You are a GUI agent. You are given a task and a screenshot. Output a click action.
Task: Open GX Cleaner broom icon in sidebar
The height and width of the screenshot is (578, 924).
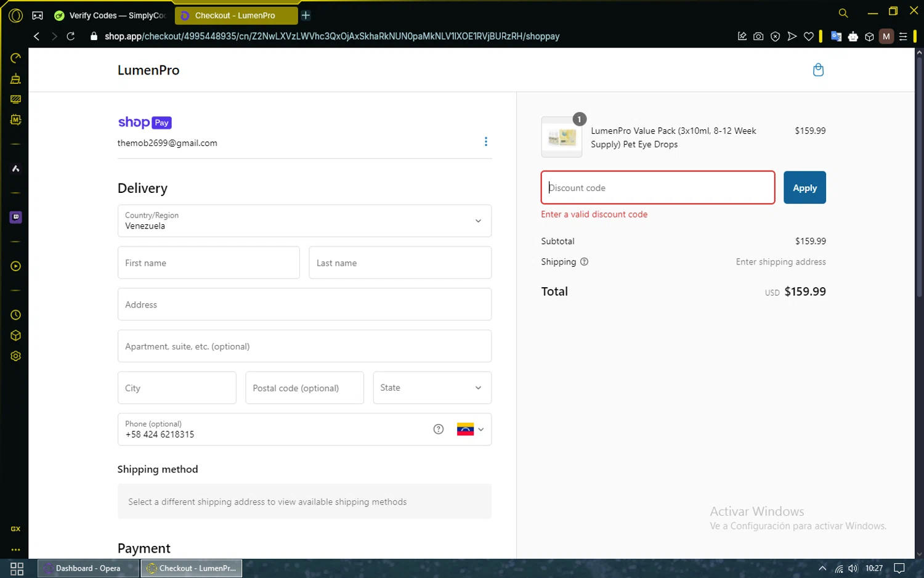pyautogui.click(x=16, y=79)
